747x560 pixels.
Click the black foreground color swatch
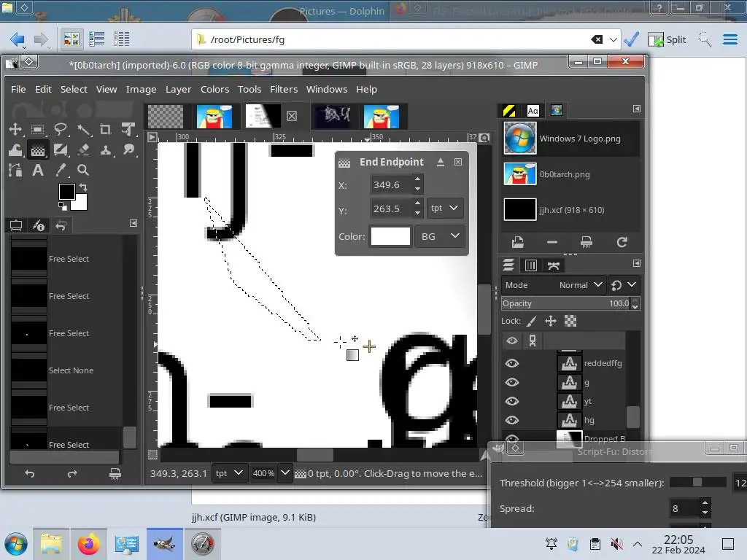[66, 192]
